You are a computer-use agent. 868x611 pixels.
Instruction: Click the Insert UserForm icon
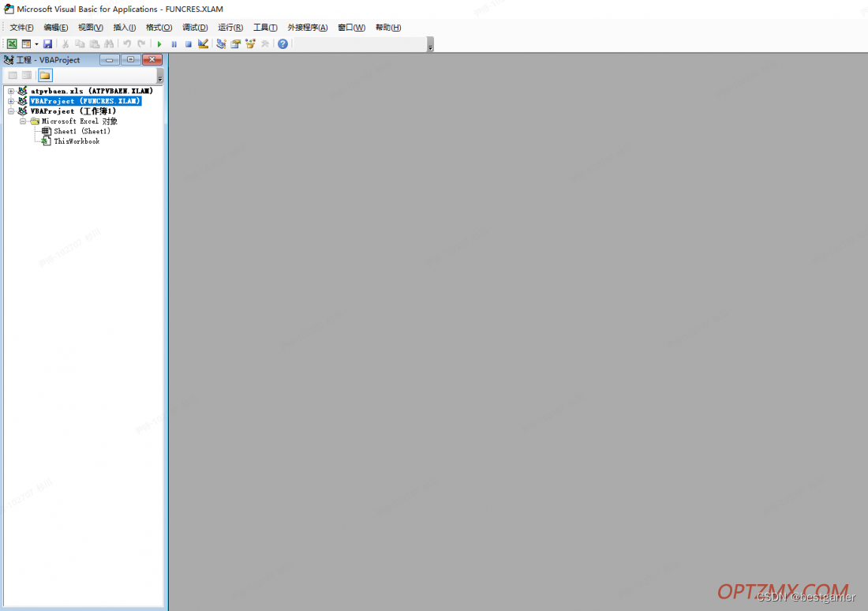(26, 43)
